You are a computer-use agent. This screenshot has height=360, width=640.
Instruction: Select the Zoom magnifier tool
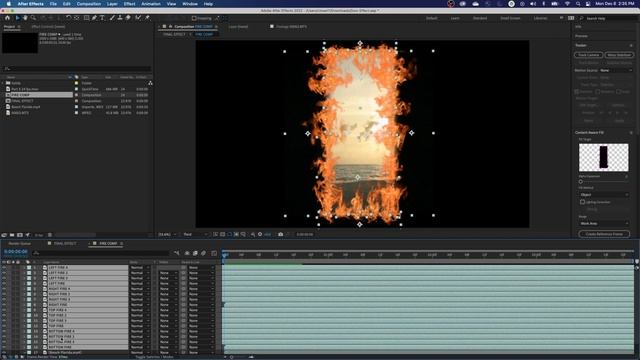[x=33, y=18]
